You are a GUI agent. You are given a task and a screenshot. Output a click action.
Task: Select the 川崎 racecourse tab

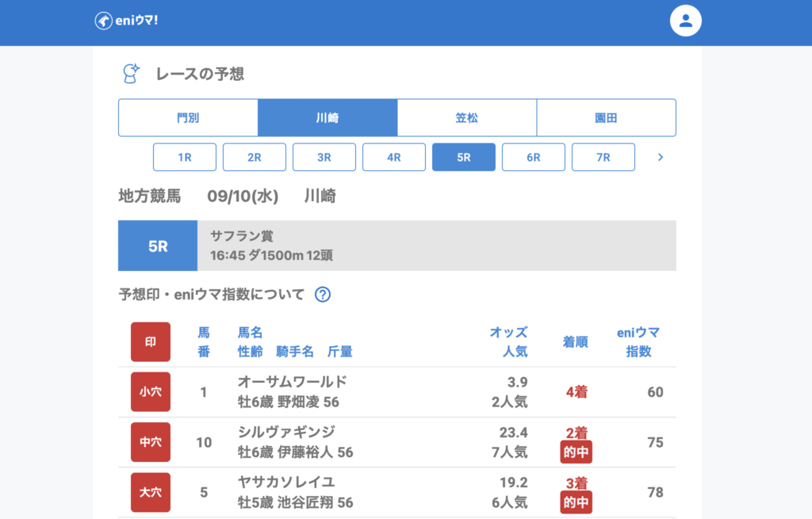tap(327, 118)
